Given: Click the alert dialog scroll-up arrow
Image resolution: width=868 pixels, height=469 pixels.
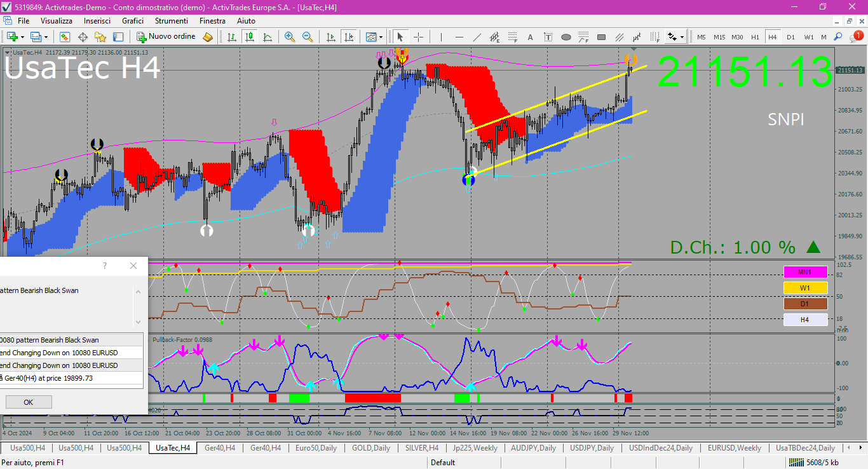Looking at the screenshot, I should coord(138,292).
